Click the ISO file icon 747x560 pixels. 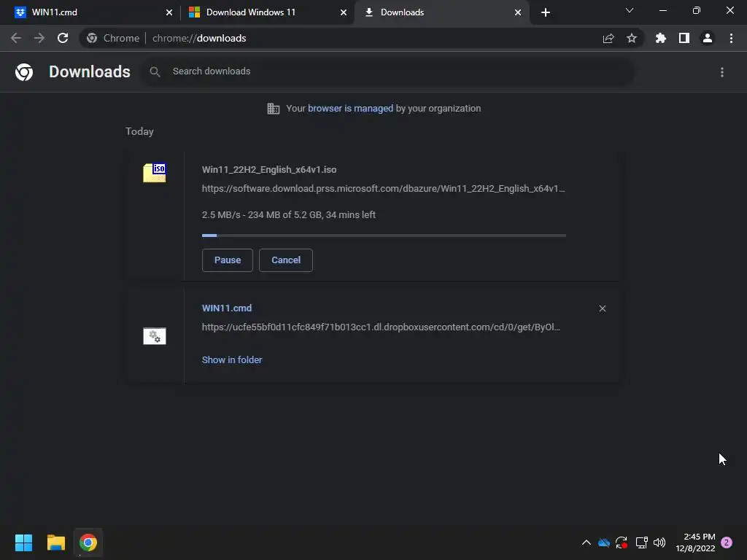coord(155,173)
